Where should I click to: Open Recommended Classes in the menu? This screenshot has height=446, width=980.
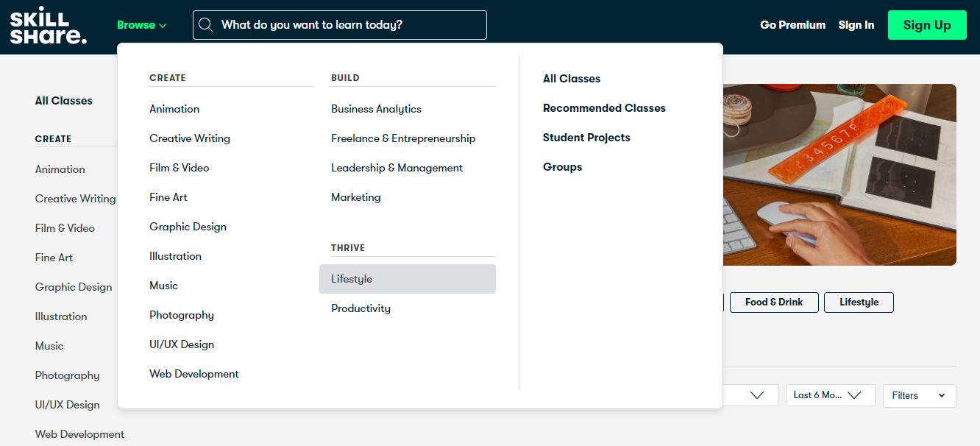coord(604,108)
